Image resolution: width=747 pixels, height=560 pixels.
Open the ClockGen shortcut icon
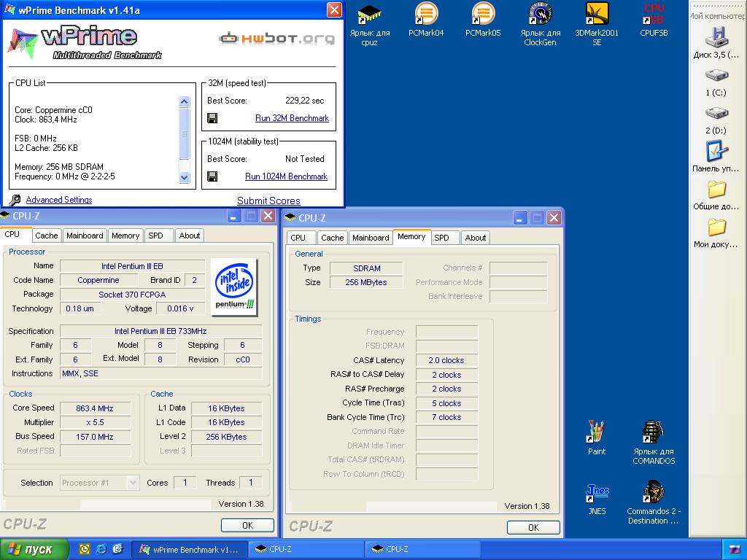(x=541, y=25)
